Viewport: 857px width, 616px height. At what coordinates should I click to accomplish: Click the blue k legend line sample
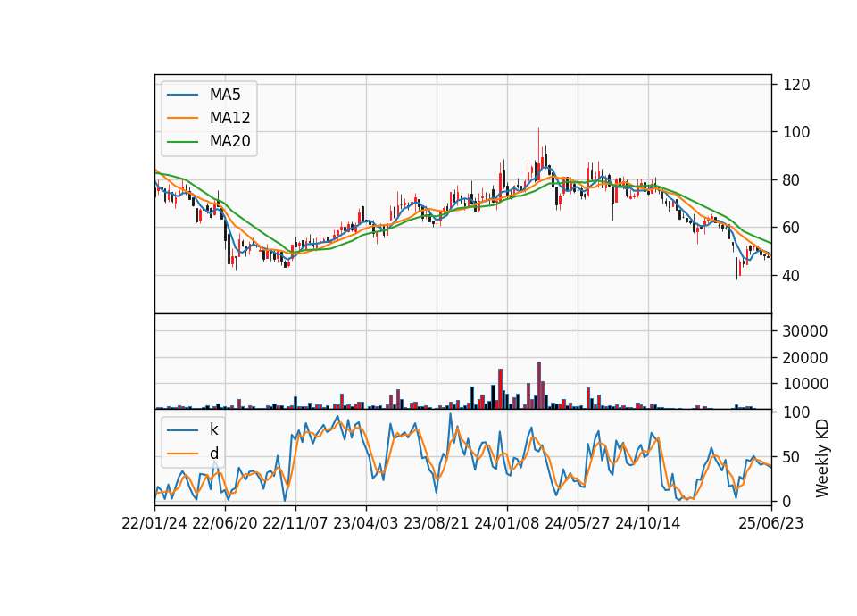click(x=182, y=430)
